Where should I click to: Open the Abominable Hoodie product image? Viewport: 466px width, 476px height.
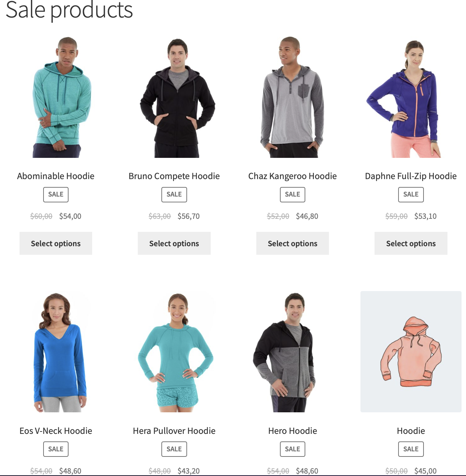click(56, 97)
